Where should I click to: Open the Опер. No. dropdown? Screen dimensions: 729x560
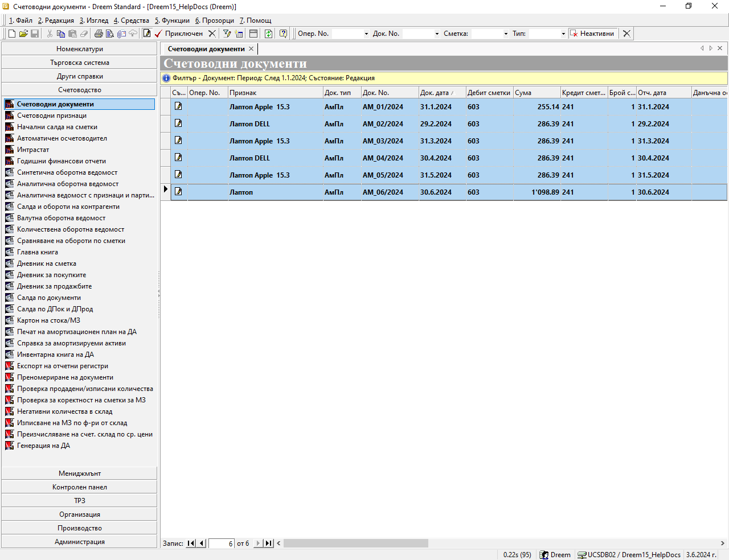pyautogui.click(x=366, y=34)
